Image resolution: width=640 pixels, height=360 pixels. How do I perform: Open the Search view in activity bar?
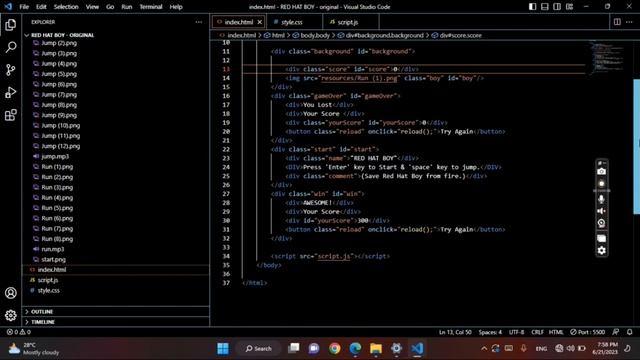pos(11,47)
